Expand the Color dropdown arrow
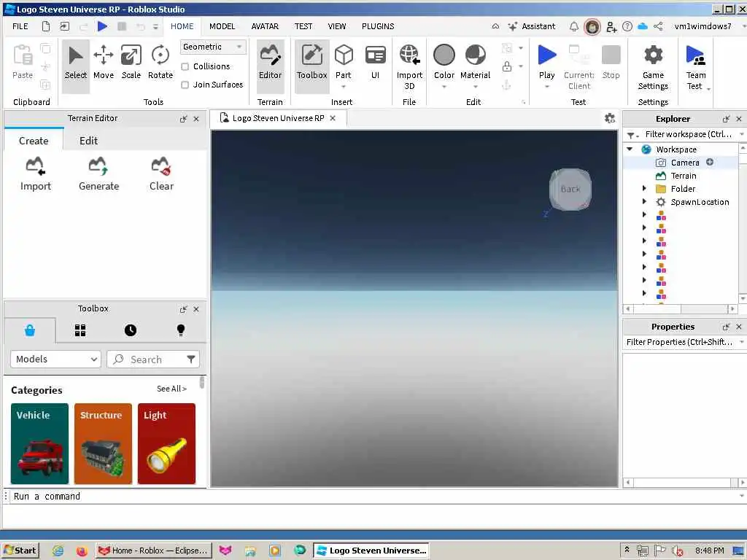Screen dimensions: 747x560 (444, 87)
